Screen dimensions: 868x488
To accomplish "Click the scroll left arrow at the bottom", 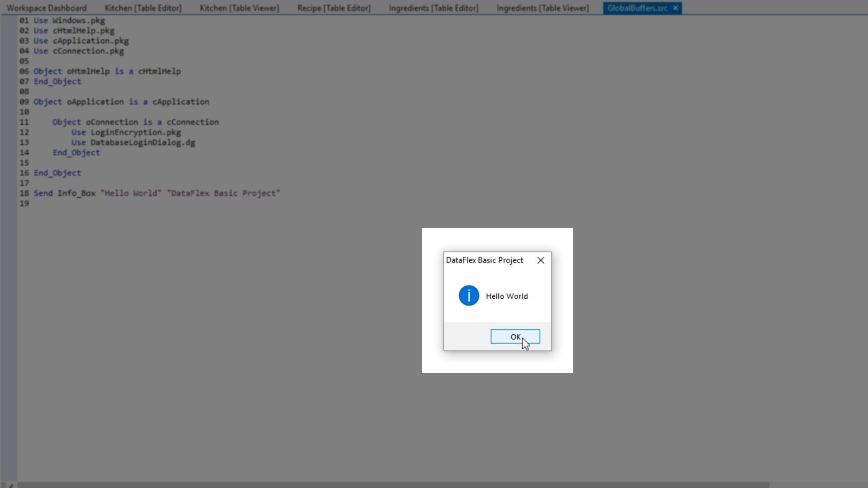I will [x=11, y=485].
